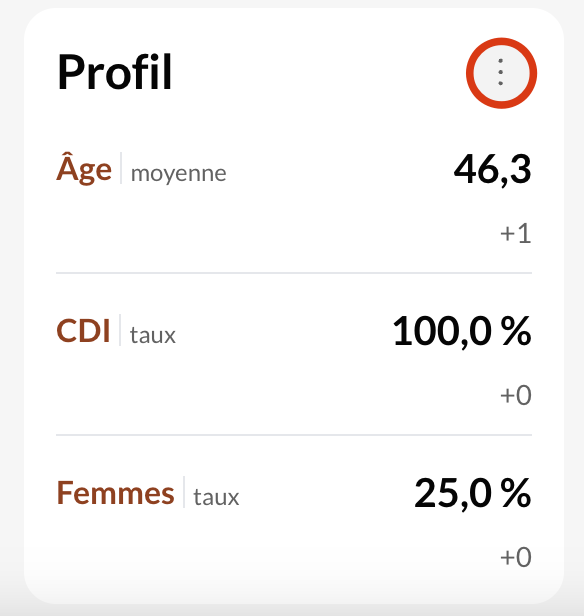
Task: Click the taux qualifier next to CDI
Action: tap(153, 336)
